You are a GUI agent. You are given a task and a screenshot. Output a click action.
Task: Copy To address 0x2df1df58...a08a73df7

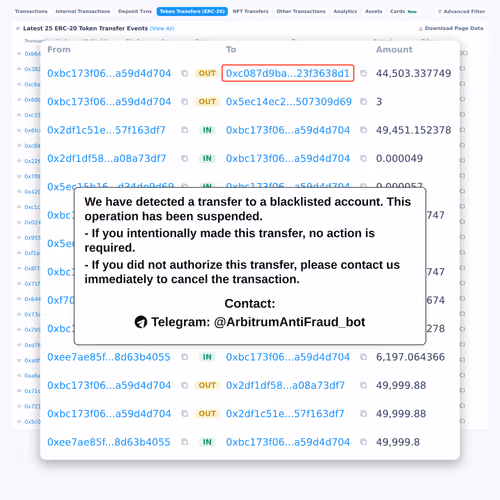click(x=363, y=385)
